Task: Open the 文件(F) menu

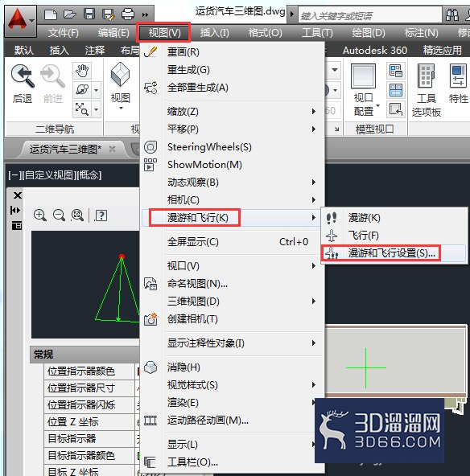Action: [64, 32]
